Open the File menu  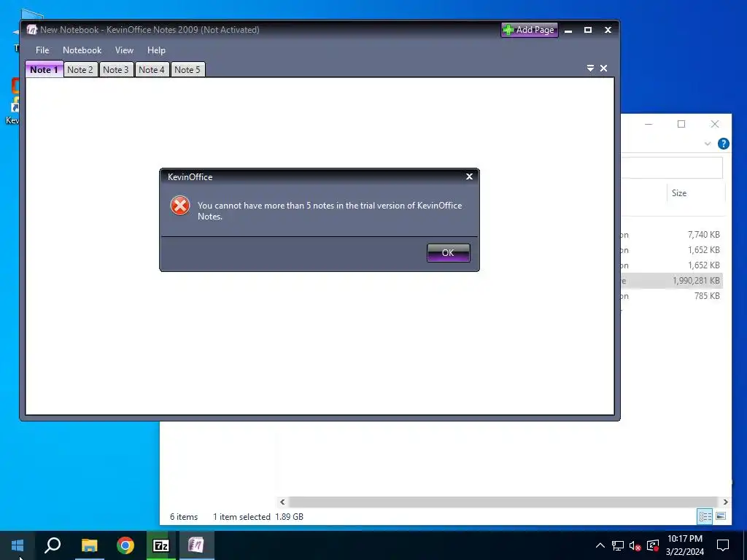pos(42,50)
